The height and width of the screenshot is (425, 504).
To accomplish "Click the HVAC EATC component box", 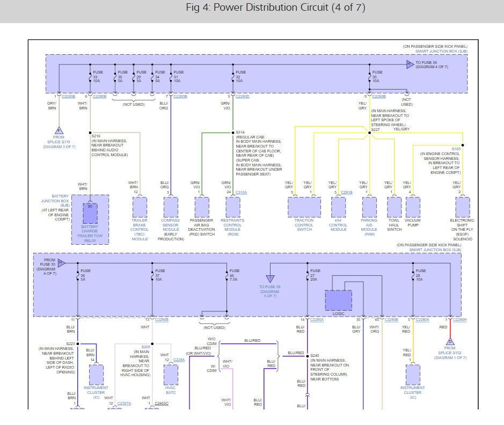I will 171,375.
